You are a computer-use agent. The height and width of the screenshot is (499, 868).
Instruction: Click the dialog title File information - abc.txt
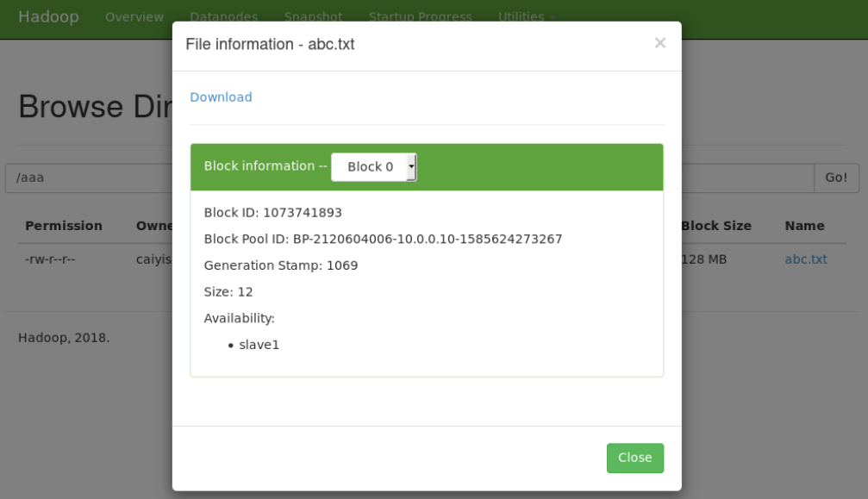270,44
